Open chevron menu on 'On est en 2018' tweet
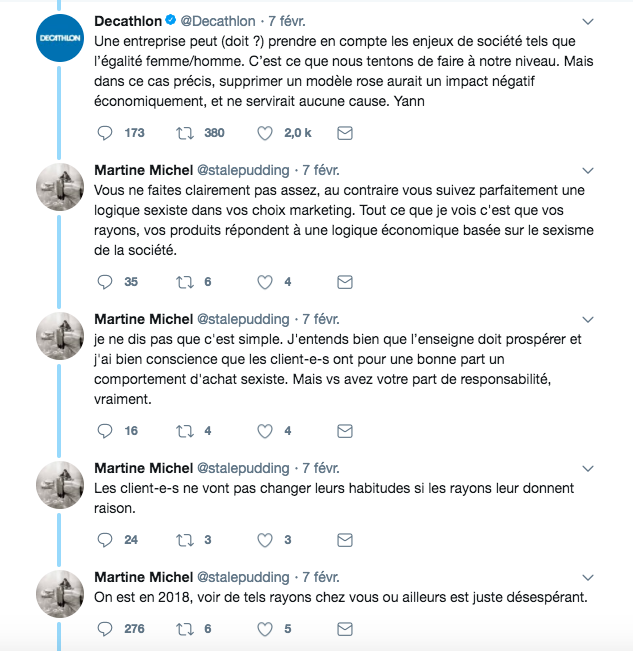633x651 pixels. [x=588, y=578]
